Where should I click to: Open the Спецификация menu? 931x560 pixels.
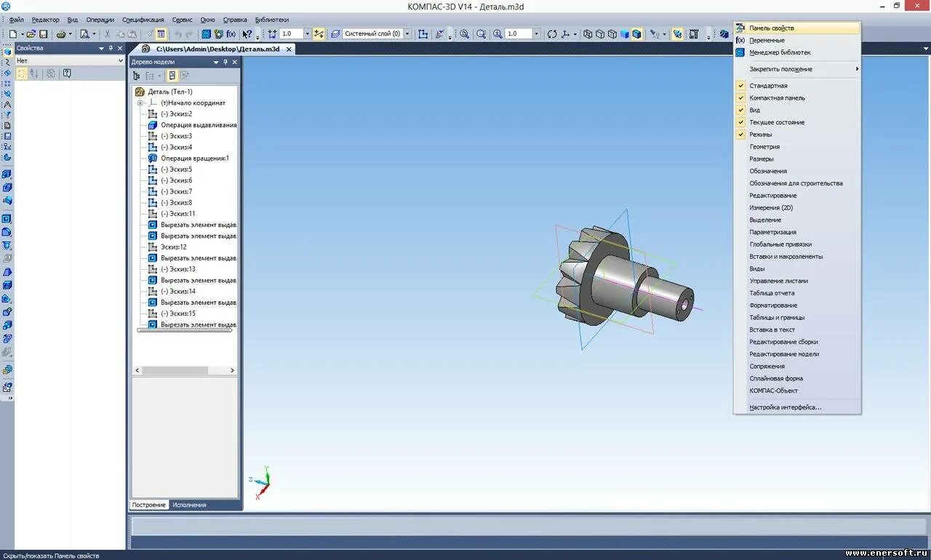click(x=143, y=20)
